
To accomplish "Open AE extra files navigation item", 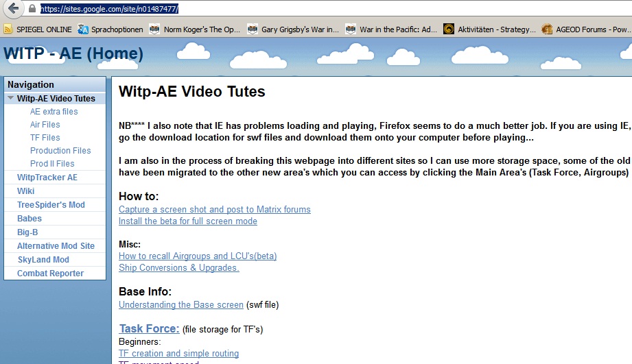I will click(x=54, y=112).
